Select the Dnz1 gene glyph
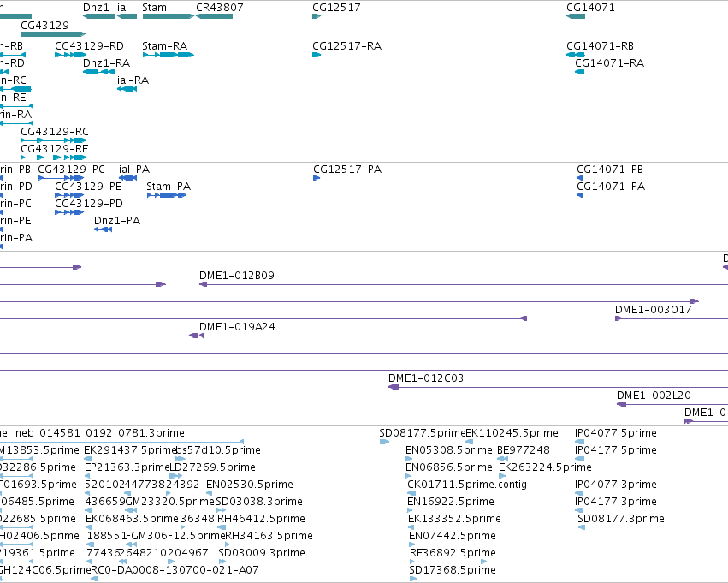This screenshot has height=583, width=728. pos(99,16)
